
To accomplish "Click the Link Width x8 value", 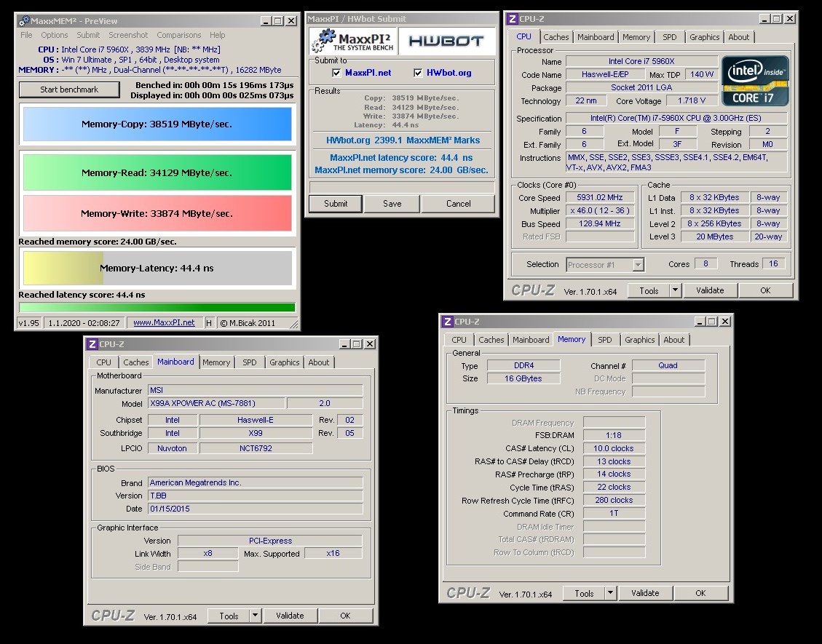I will (208, 553).
